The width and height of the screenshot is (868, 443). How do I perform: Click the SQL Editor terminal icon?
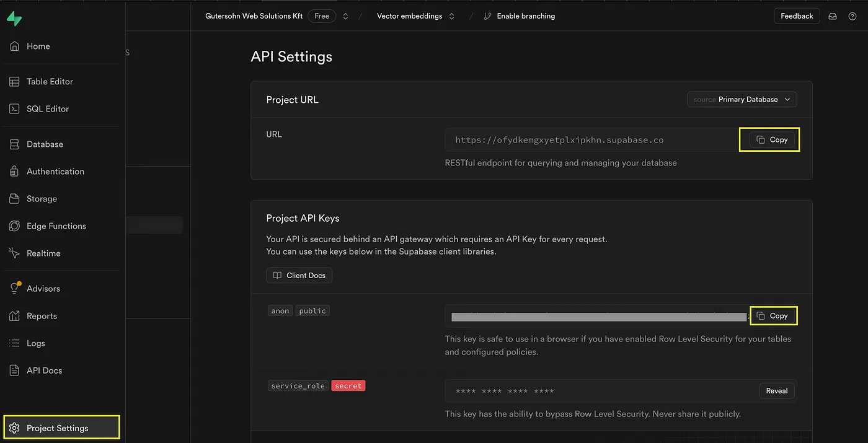15,109
